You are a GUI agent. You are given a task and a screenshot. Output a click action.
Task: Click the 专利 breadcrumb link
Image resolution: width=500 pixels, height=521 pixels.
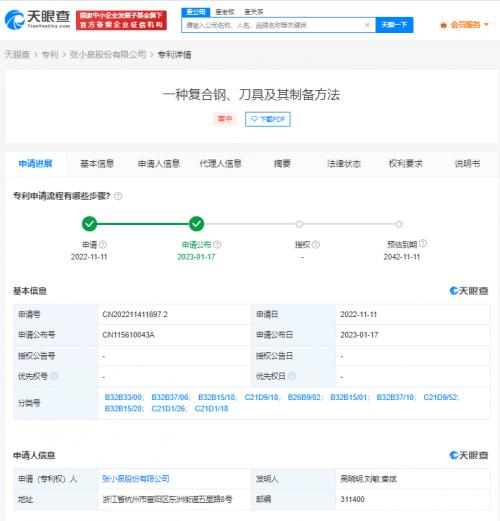[x=50, y=54]
